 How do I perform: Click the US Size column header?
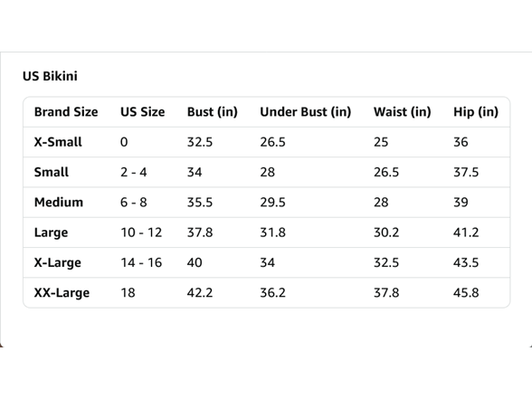143,112
